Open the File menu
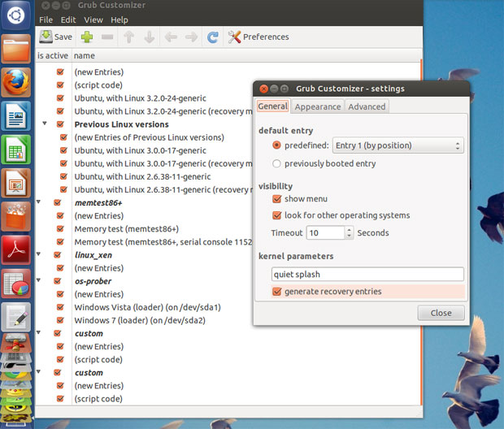Screen dimensions: 504x429 click(46, 20)
